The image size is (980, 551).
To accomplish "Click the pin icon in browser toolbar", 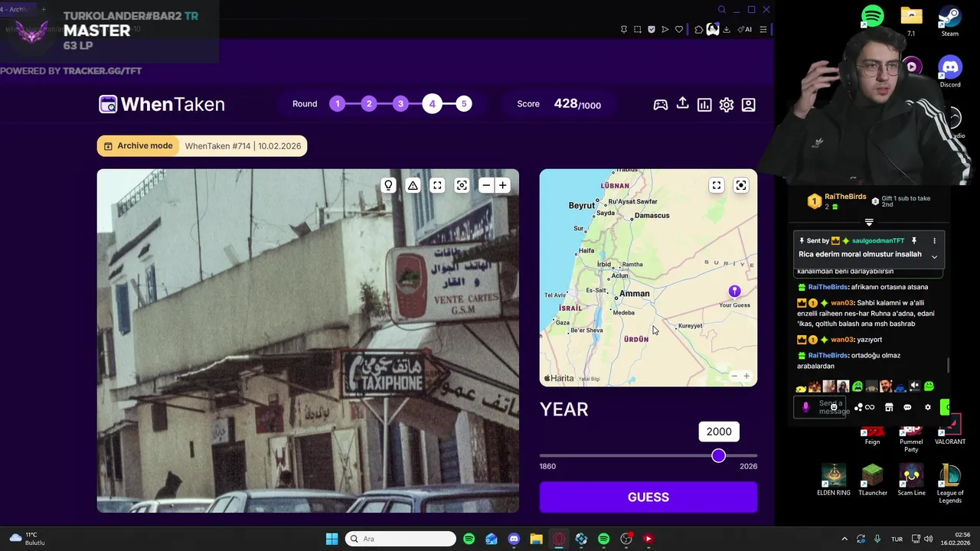I will pos(623,30).
